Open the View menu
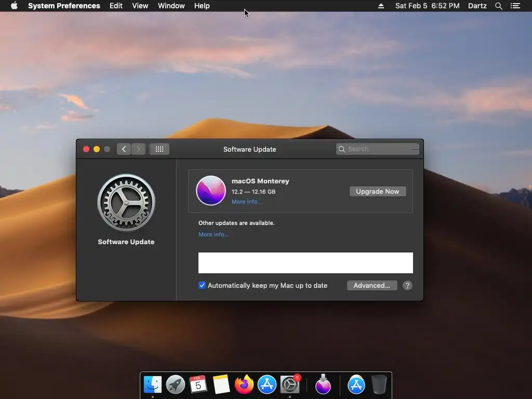532x399 pixels. pyautogui.click(x=140, y=6)
